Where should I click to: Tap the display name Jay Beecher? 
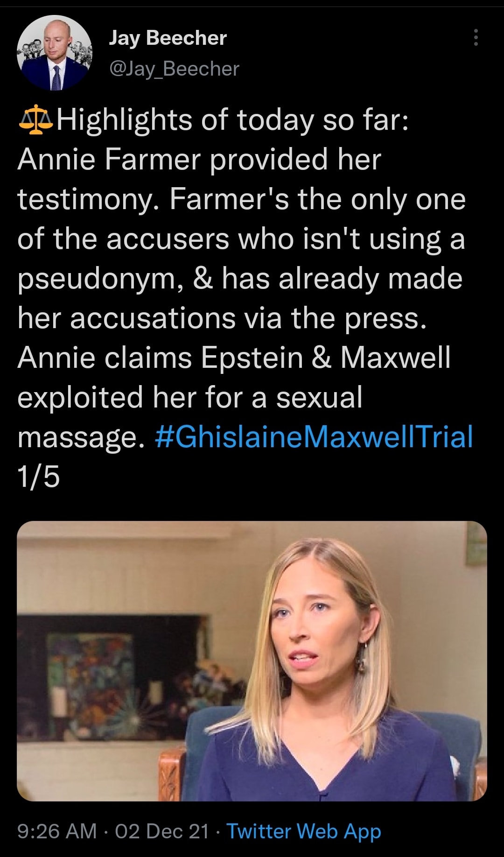coord(168,38)
